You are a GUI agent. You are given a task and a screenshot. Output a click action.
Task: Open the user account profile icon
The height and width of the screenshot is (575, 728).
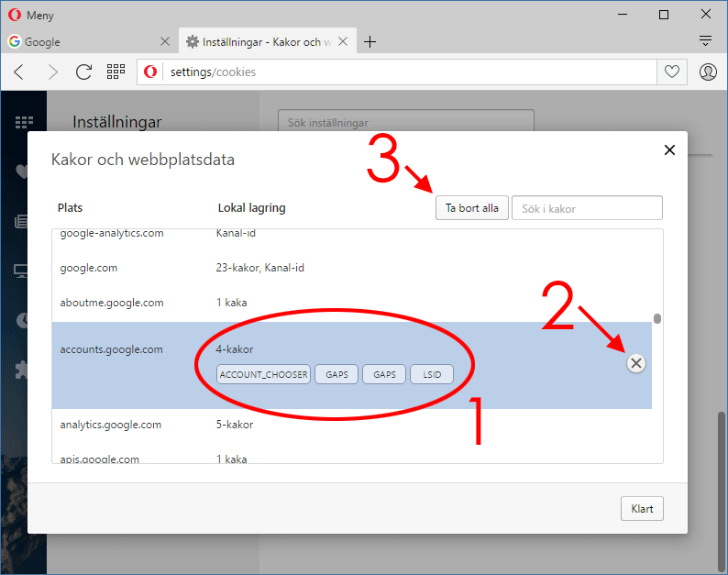pos(708,72)
